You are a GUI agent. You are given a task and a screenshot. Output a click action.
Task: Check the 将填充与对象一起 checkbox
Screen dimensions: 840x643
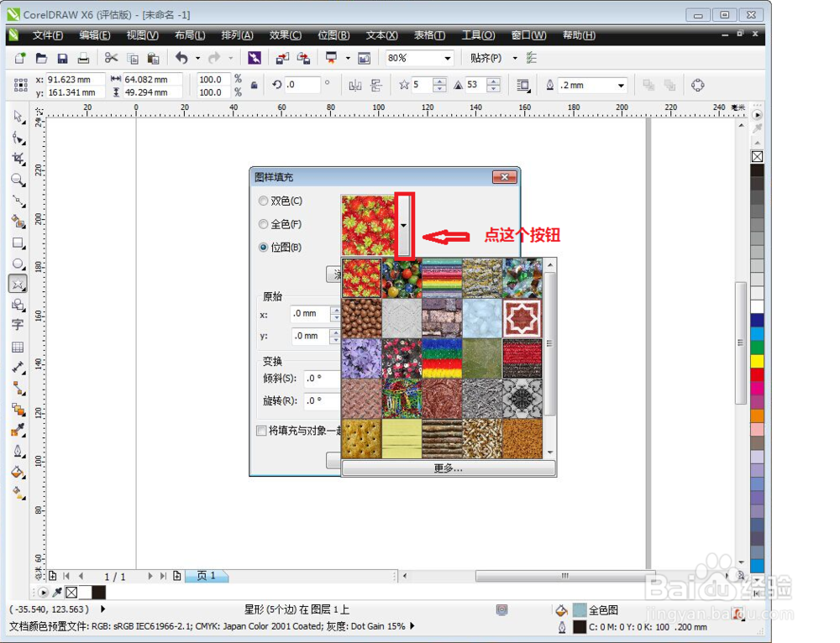click(x=261, y=431)
